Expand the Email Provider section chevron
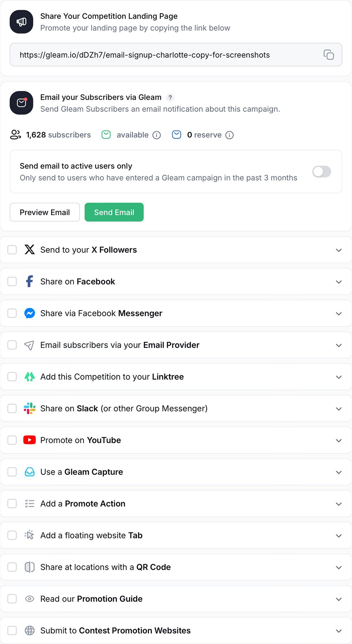Viewport: 352px width, 644px height. click(339, 345)
